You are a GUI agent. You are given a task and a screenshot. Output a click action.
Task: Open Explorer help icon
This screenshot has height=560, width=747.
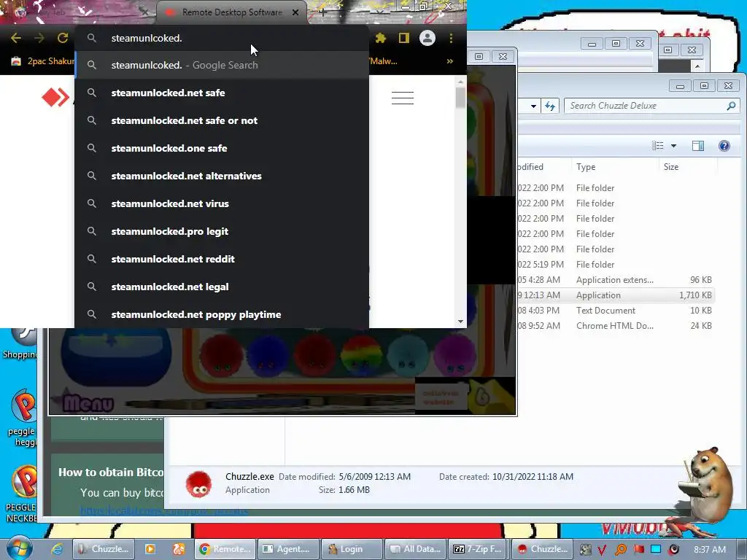tap(724, 146)
